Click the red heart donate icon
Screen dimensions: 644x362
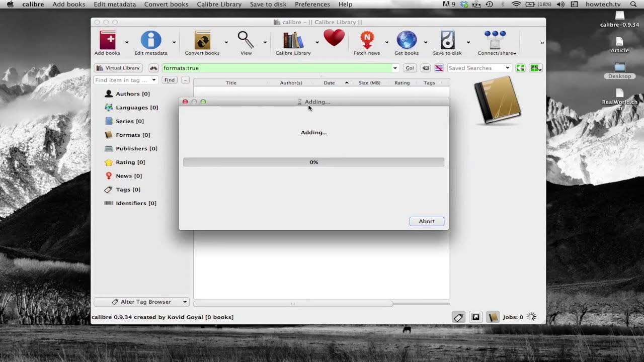pyautogui.click(x=334, y=38)
